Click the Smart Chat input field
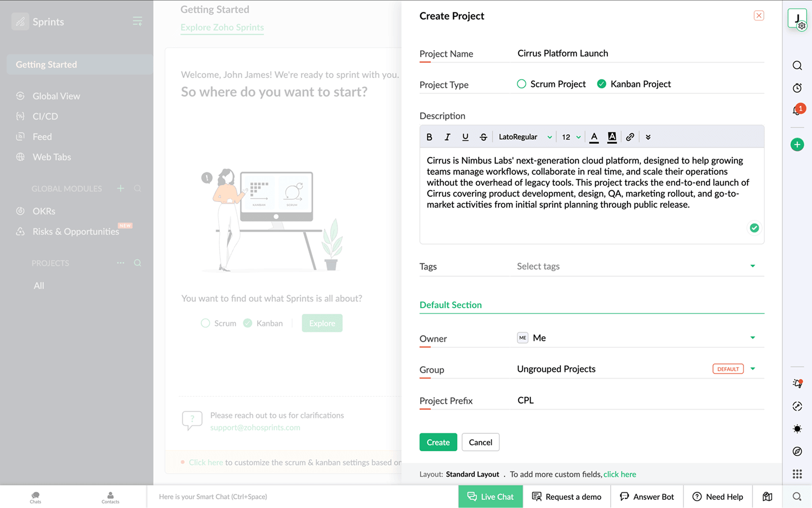This screenshot has height=508, width=812. point(302,497)
